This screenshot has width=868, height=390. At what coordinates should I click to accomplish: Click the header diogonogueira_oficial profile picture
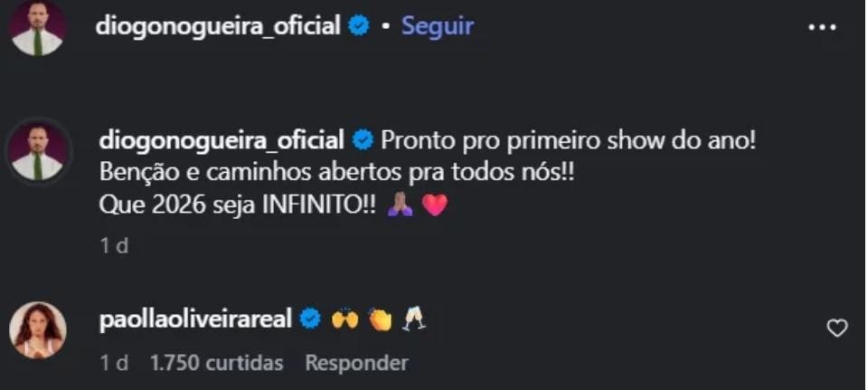tap(37, 27)
